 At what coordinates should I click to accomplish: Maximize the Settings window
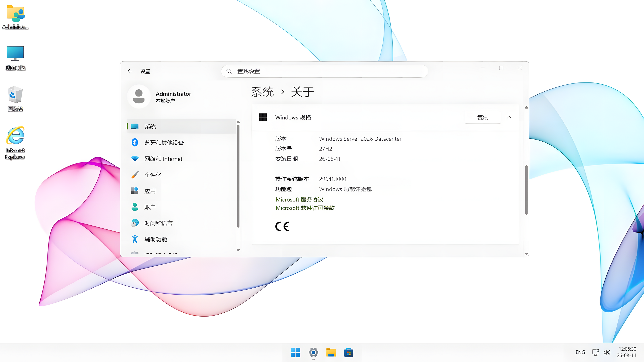tap(501, 68)
